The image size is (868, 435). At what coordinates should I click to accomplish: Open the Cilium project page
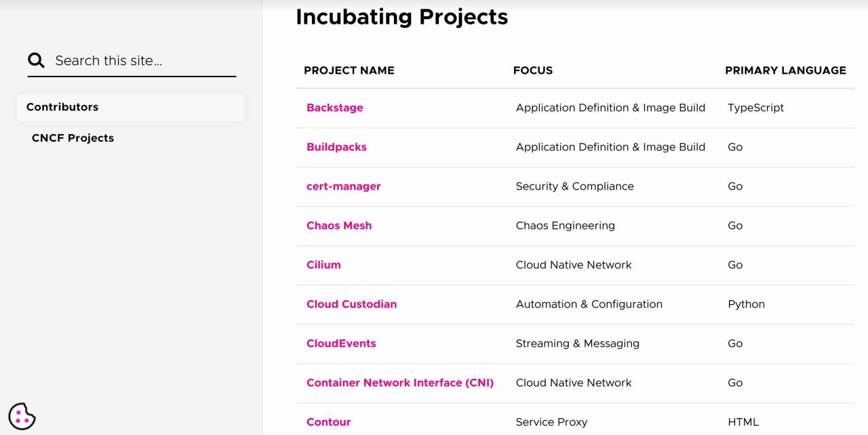(323, 265)
